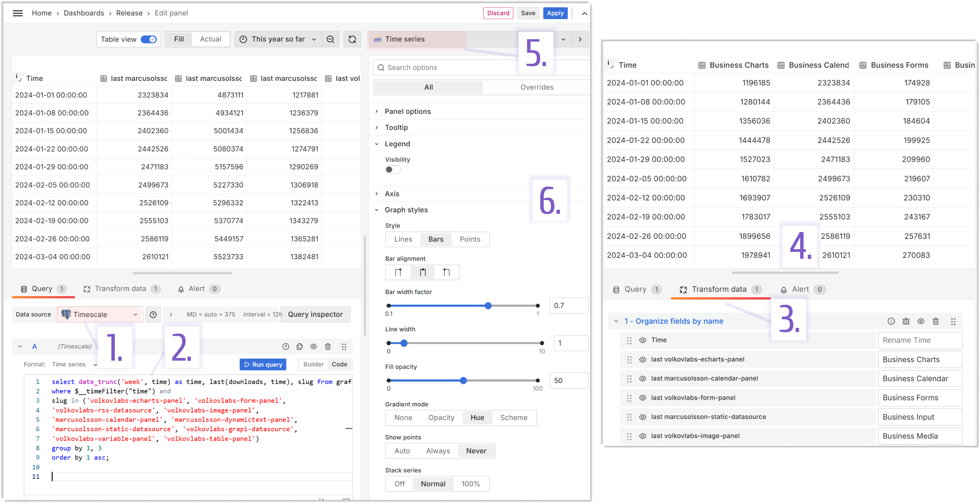Expand the options pane arrow
This screenshot has width=980, height=503.
[x=580, y=39]
